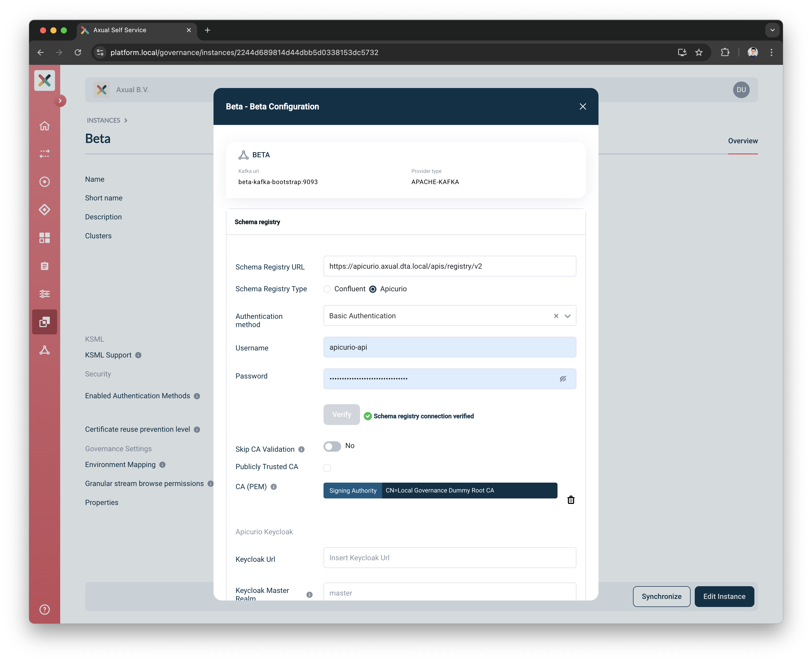Click info icon next to Keycloak Master Realm

click(309, 595)
